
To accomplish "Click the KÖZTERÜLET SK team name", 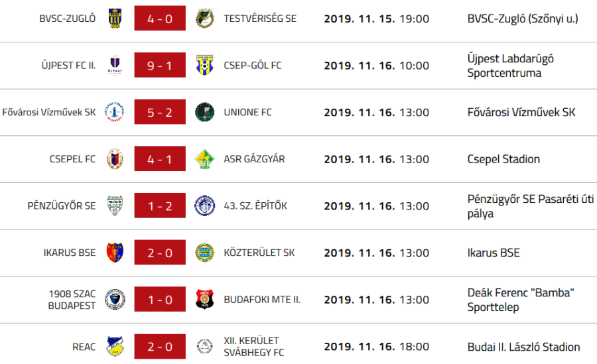I will click(259, 253).
